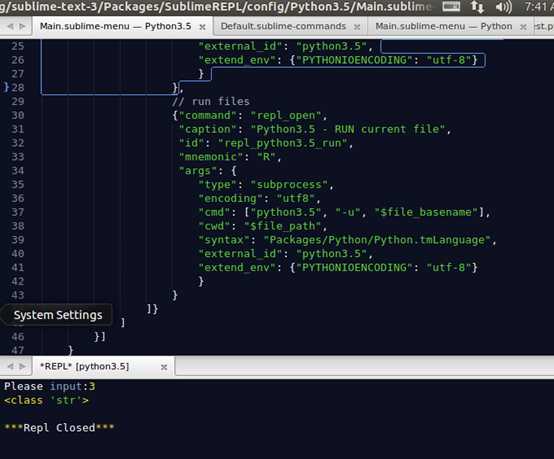This screenshot has height=459, width=554.
Task: Click "PYTHONIOENCODING" on line 26
Action: [354, 60]
